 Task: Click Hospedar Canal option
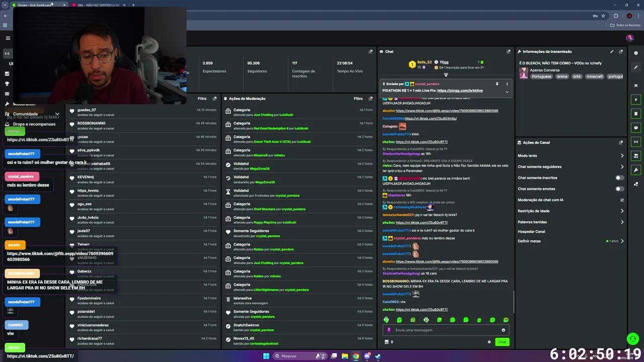tap(531, 231)
